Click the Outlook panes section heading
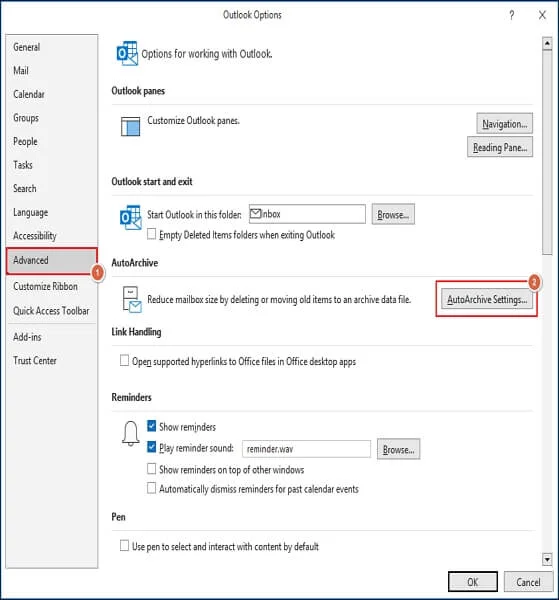The width and height of the screenshot is (559, 600). [138, 91]
